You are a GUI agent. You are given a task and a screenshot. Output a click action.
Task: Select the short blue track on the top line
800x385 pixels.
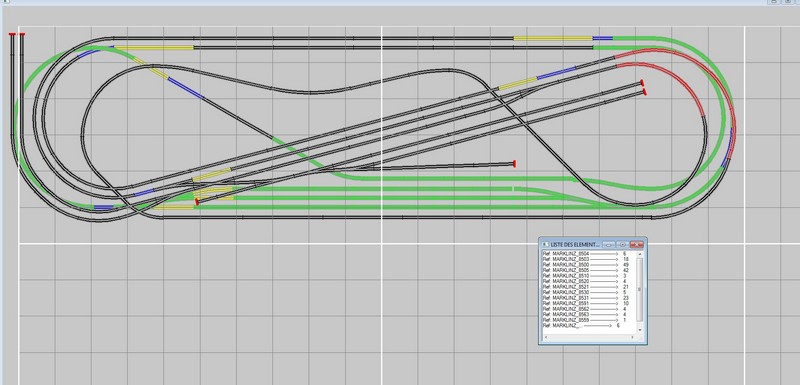[x=603, y=38]
